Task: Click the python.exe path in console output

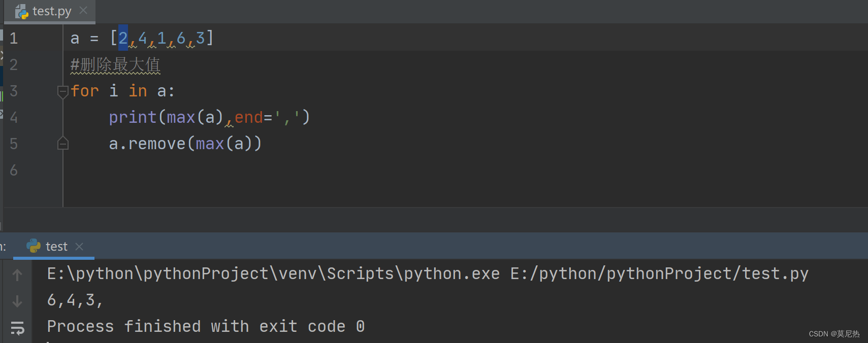Action: coord(273,274)
